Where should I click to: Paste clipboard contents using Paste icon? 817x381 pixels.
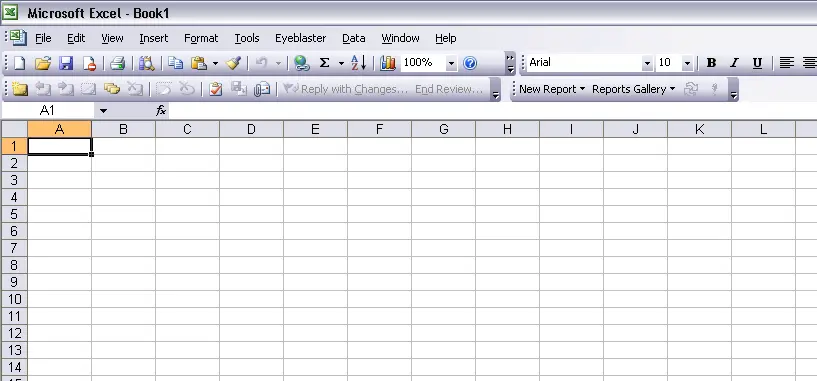[199, 63]
